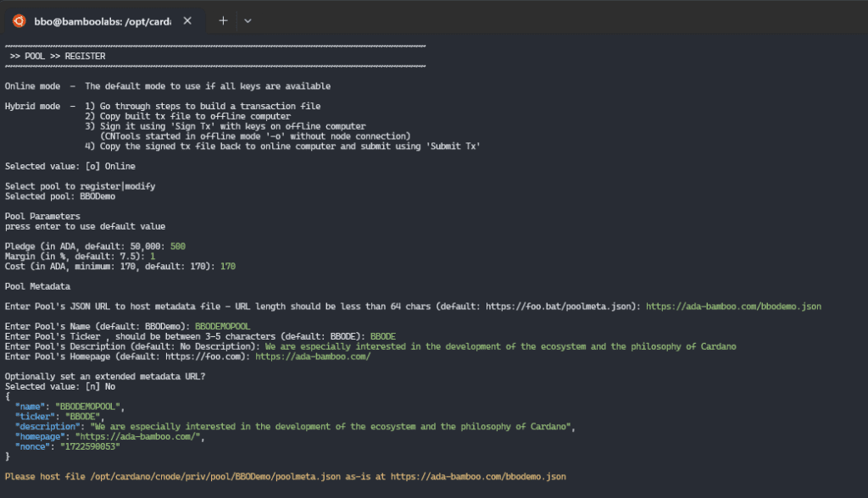868x498 pixels.
Task: Click 'Selected value: [o] Online' line
Action: pyautogui.click(x=70, y=167)
